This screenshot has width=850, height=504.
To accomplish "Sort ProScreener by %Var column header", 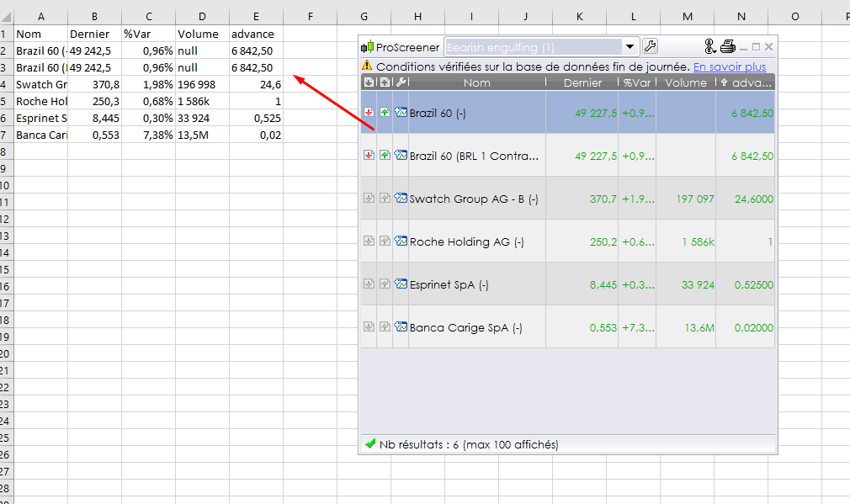I will click(637, 82).
